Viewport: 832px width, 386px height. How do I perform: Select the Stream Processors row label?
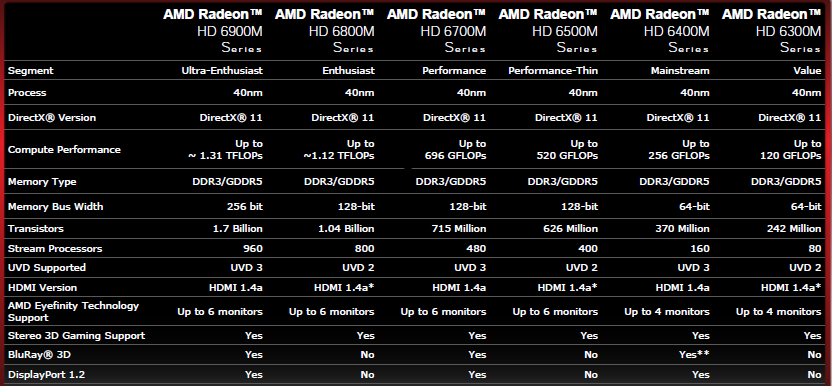tap(55, 248)
